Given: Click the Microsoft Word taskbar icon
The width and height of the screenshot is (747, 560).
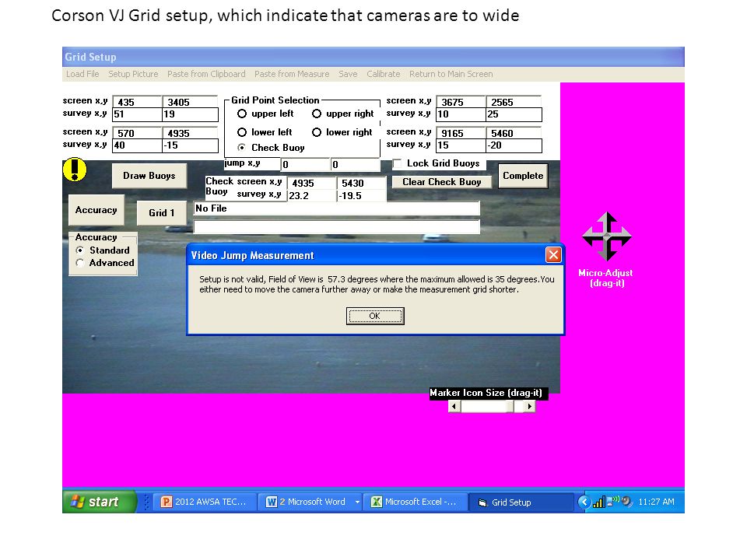Looking at the screenshot, I should (272, 502).
